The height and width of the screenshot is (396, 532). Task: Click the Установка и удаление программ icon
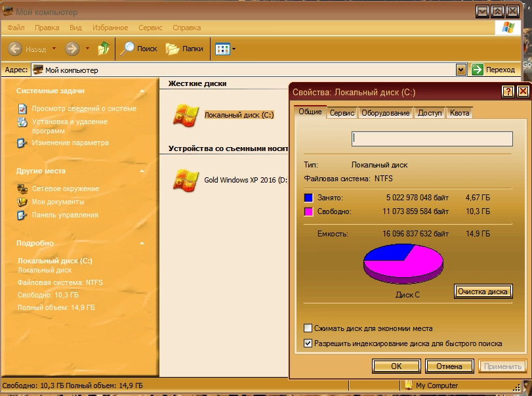22,122
